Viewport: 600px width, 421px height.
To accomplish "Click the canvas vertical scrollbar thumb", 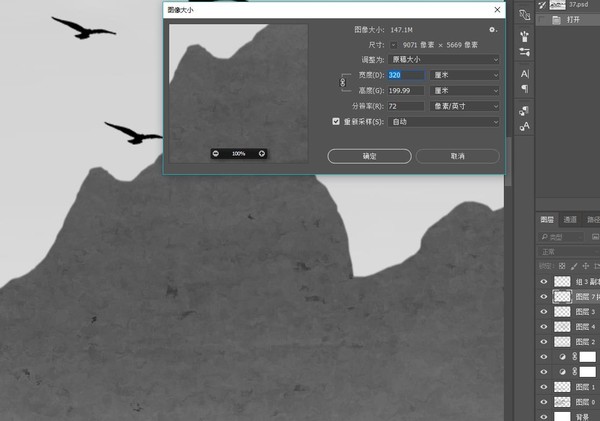I will tap(508, 161).
